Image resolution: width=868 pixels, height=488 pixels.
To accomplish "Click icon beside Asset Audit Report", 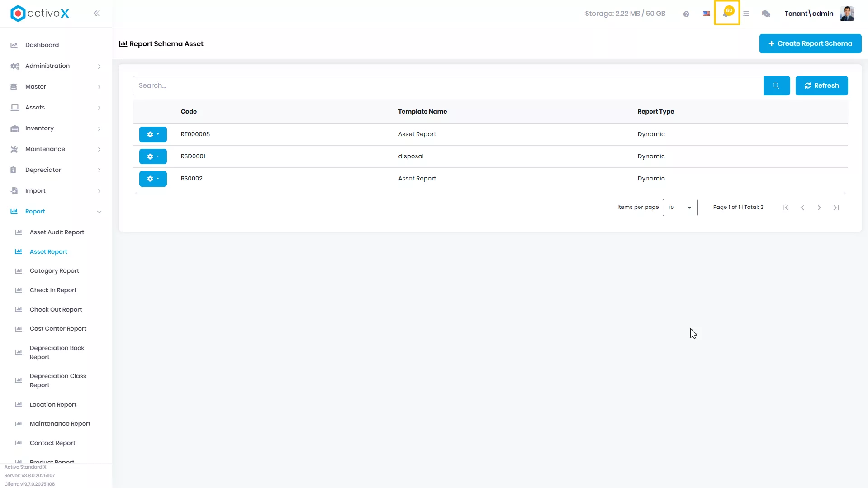I will pyautogui.click(x=19, y=232).
